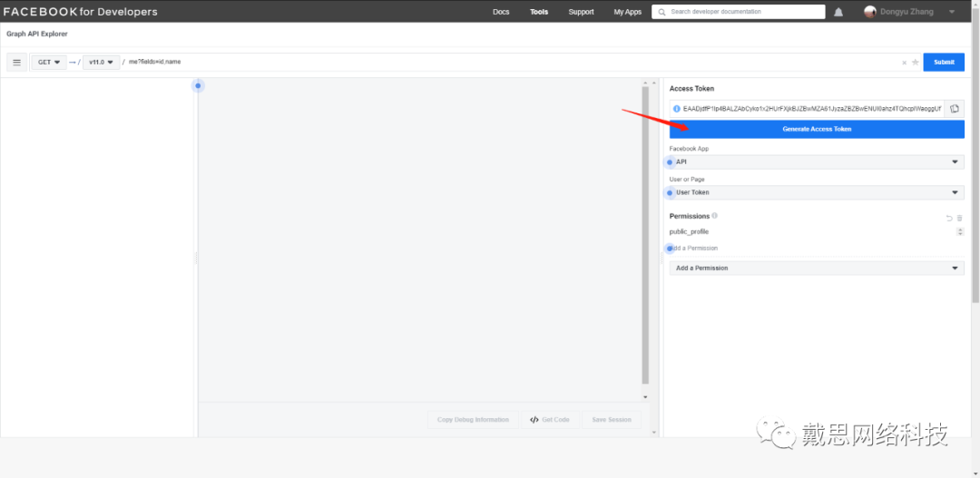Click the info icon beside the access token

click(676, 109)
